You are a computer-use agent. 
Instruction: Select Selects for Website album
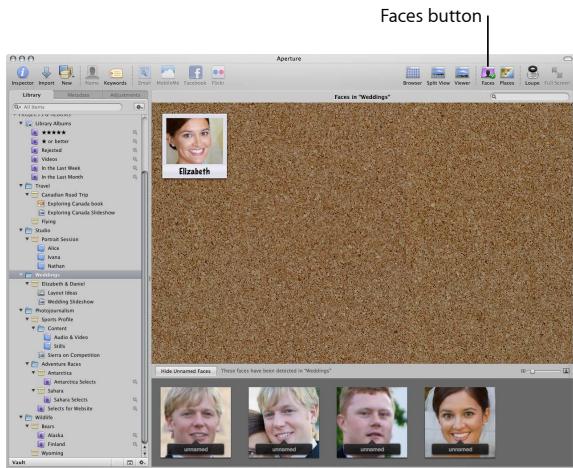tap(70, 408)
